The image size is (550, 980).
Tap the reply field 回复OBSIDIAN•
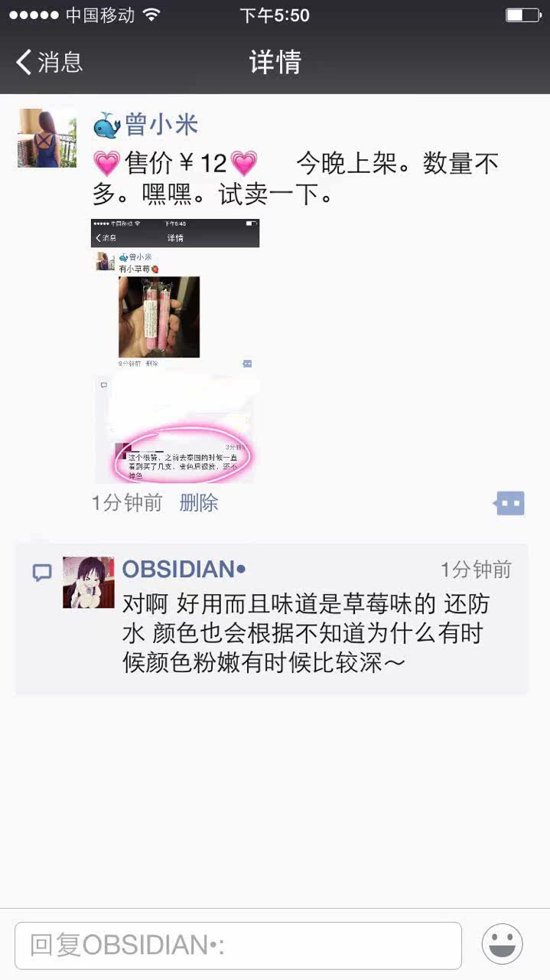tap(238, 946)
